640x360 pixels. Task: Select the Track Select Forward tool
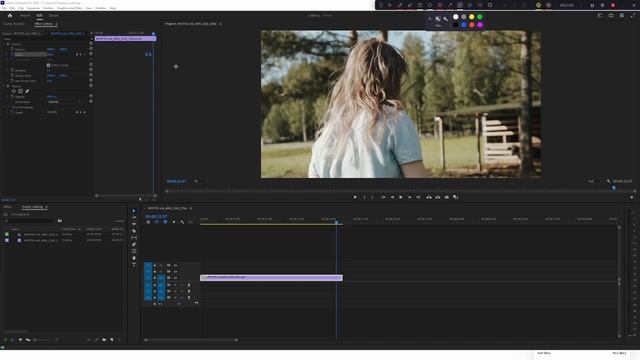click(134, 218)
